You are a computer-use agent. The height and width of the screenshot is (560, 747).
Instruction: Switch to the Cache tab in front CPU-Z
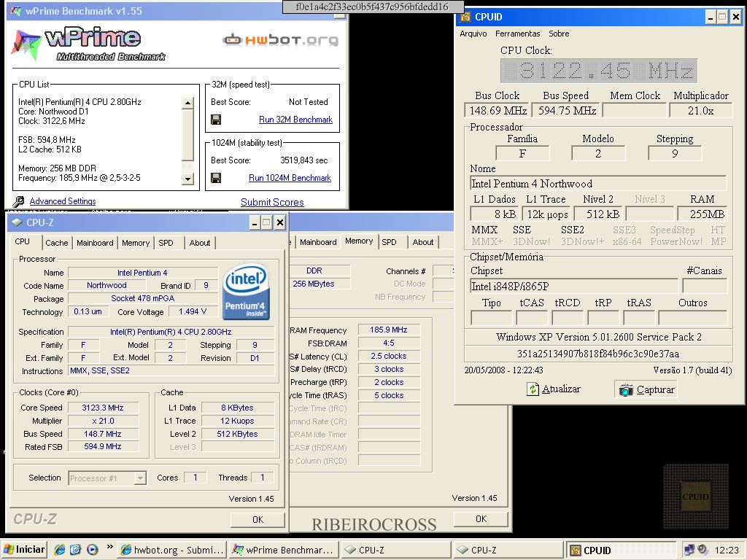click(x=57, y=243)
